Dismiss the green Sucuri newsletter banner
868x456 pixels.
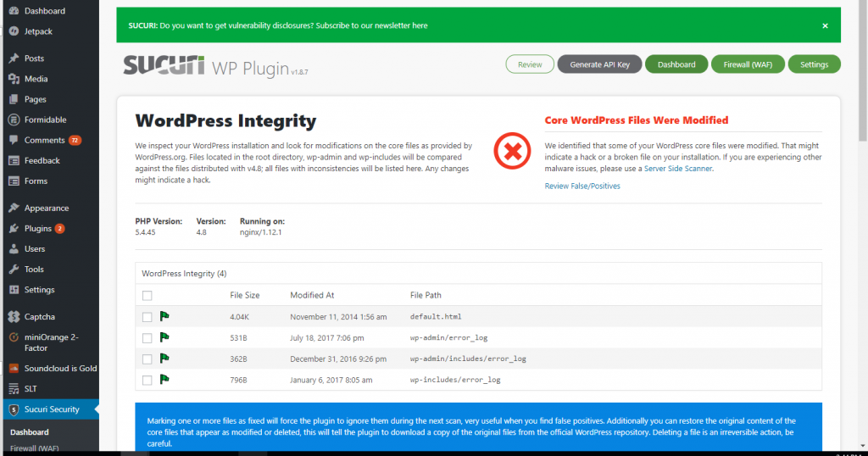pos(825,26)
